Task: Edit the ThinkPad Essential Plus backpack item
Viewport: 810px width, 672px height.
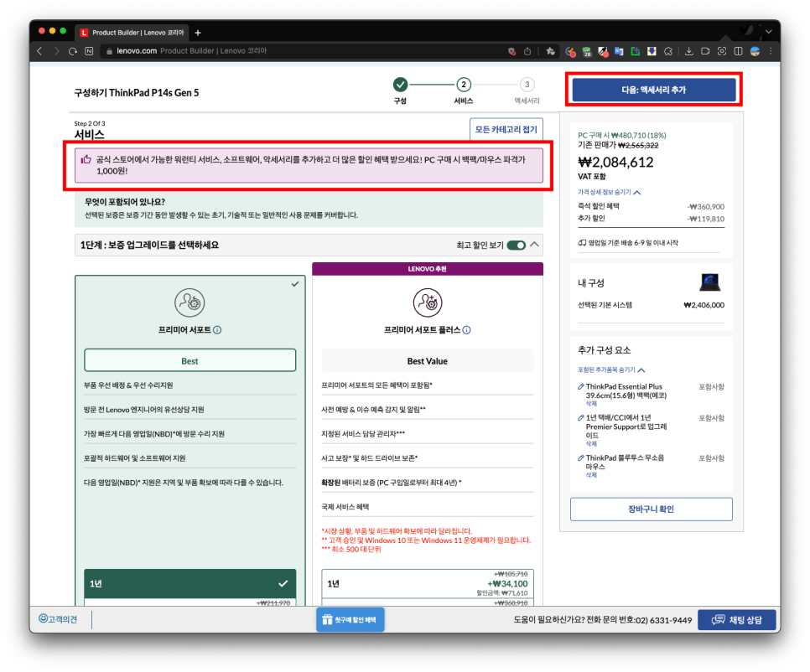Action: point(580,386)
